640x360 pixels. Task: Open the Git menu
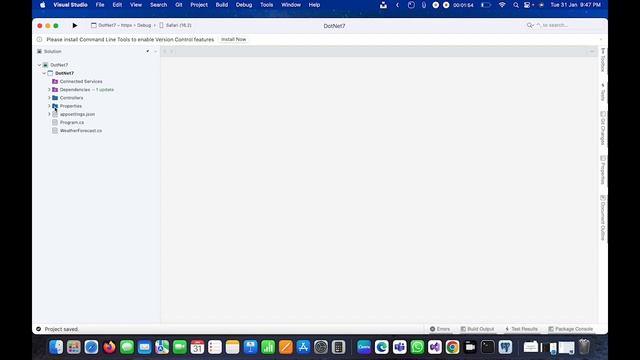tap(179, 5)
